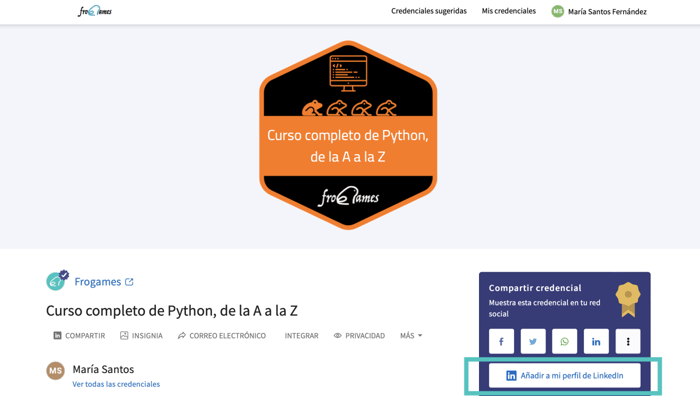Click Ver todas las credenciales link

[x=116, y=384]
